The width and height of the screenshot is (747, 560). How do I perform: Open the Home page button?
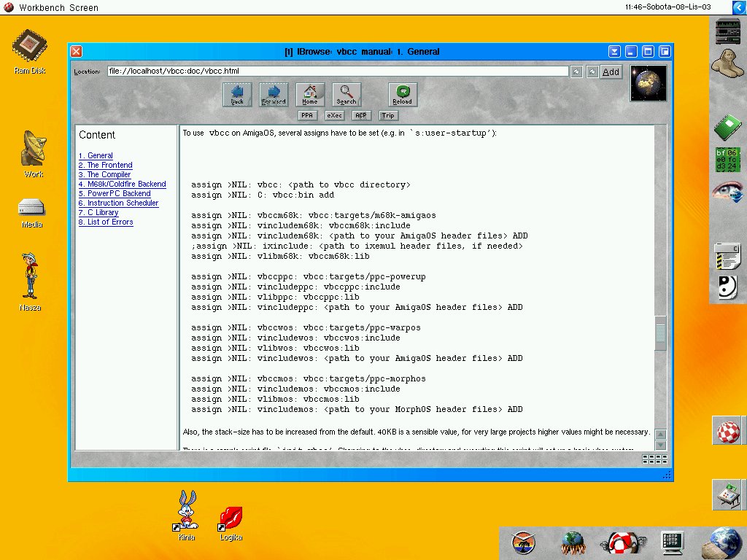(309, 95)
